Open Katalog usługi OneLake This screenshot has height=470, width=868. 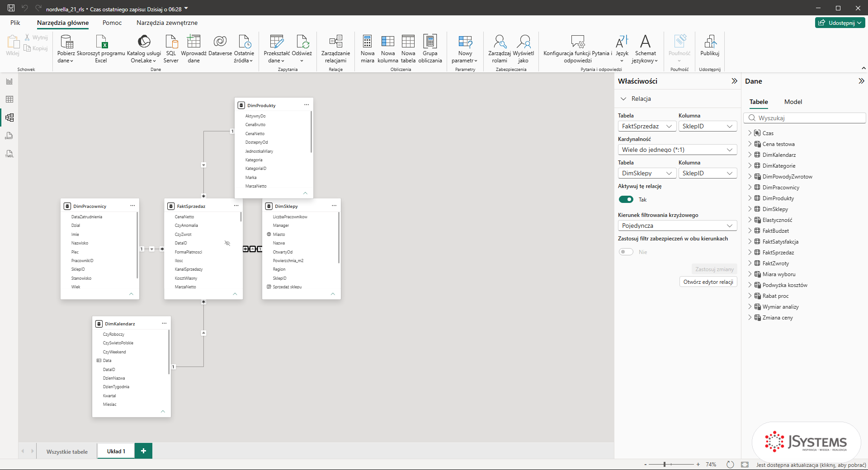144,49
